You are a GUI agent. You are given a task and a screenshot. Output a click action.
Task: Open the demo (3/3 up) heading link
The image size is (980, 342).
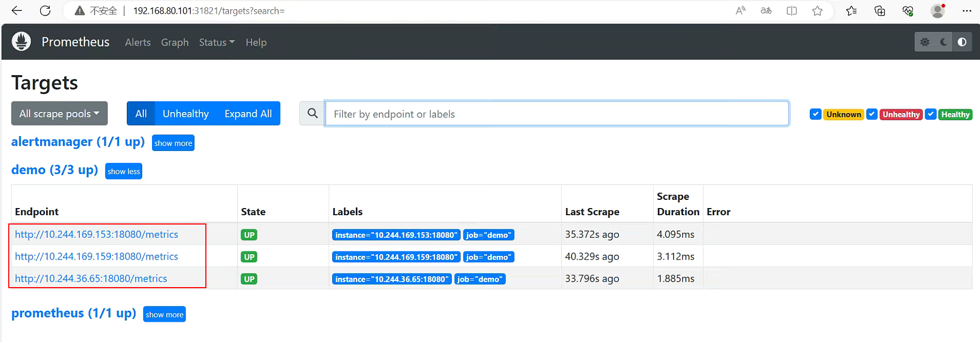(x=55, y=170)
